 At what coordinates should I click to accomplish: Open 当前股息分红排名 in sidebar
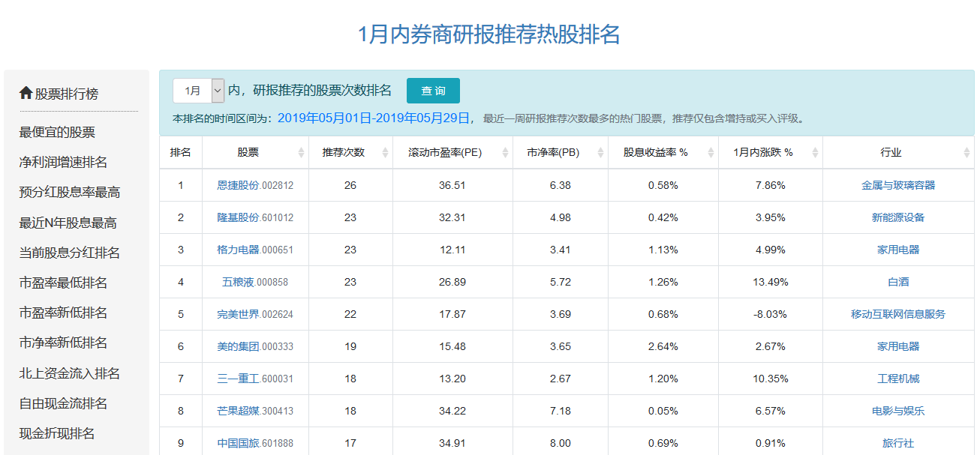tap(69, 253)
